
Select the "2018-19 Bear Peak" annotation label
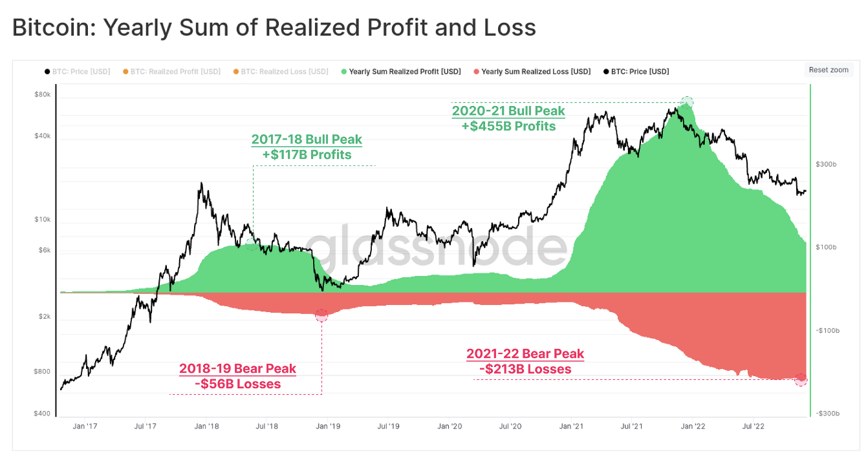click(x=237, y=369)
